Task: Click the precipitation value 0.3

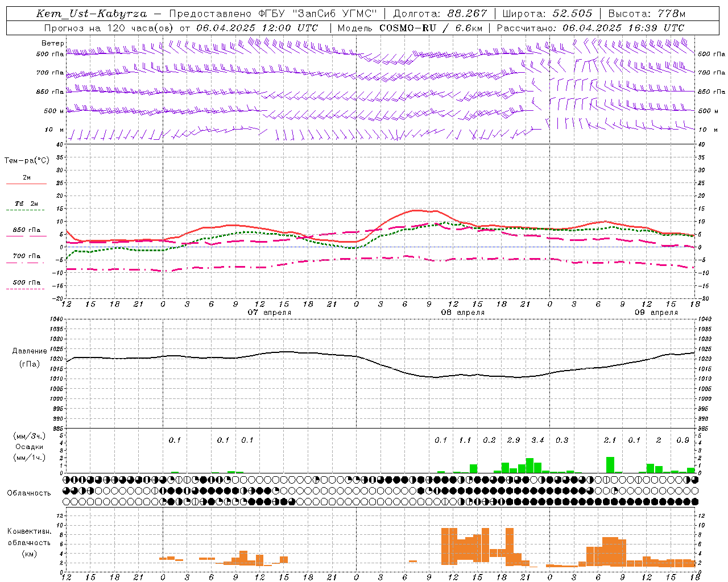Action: [562, 440]
